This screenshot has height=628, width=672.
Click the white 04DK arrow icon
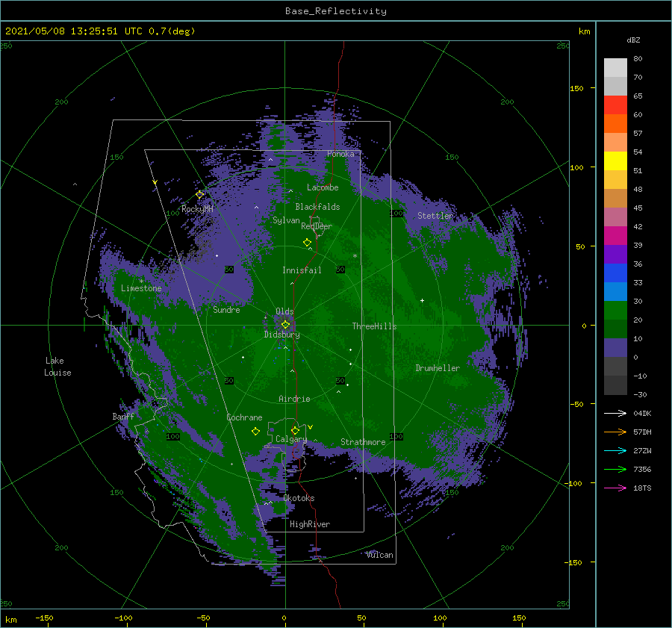[x=615, y=413]
